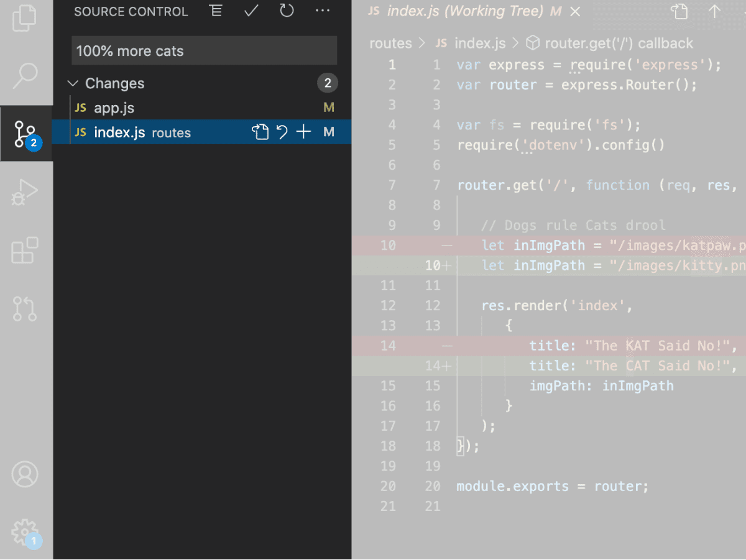This screenshot has height=560, width=746.
Task: Open Source Control more actions ellipsis
Action: (323, 11)
